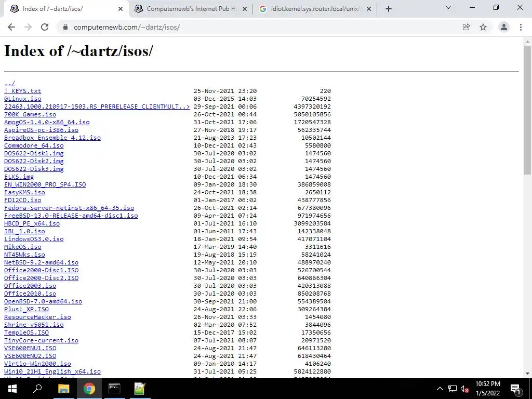
Task: Download JBL_1.0.iso
Action: tap(24, 231)
